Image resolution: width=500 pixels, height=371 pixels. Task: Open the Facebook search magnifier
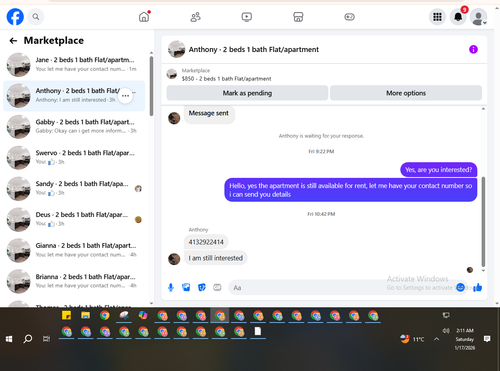tap(36, 17)
